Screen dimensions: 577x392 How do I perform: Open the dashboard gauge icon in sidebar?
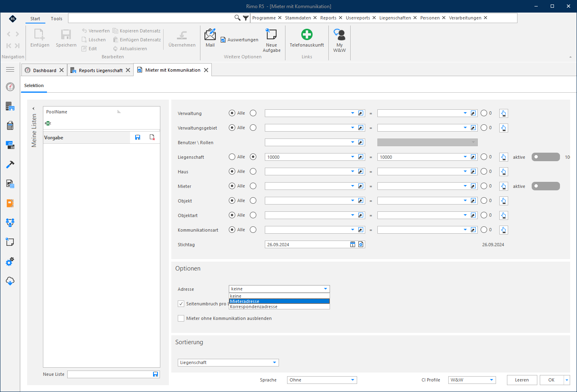10,87
